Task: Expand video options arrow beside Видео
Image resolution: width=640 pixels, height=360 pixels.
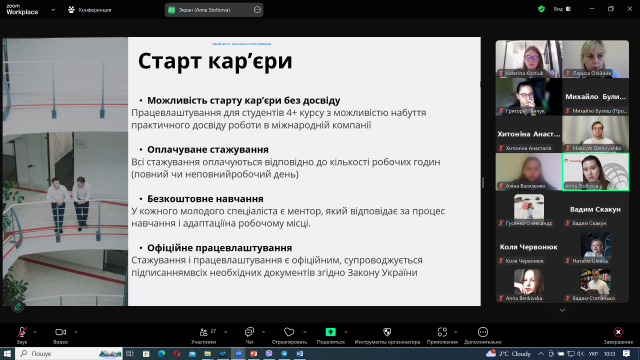Action: pyautogui.click(x=76, y=332)
